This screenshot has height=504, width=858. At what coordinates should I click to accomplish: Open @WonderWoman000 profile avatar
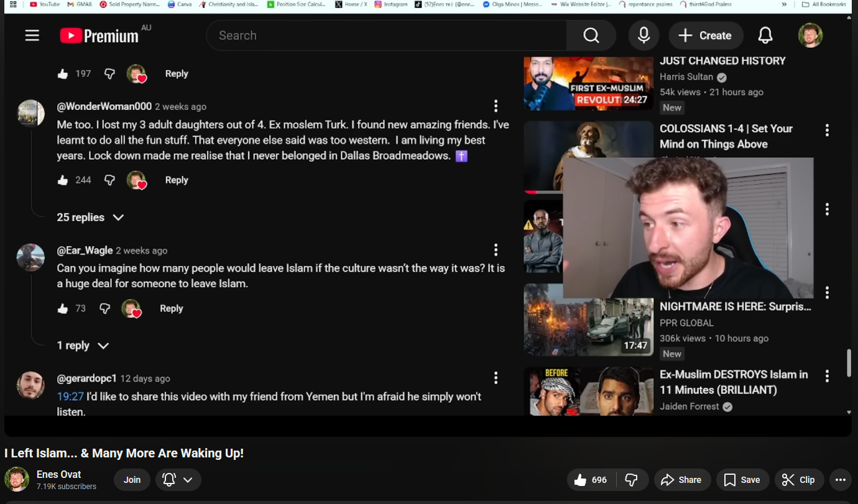click(x=30, y=113)
